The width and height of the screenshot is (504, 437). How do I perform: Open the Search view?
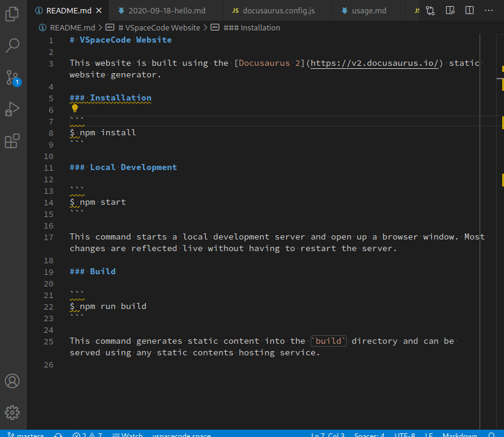[x=12, y=46]
